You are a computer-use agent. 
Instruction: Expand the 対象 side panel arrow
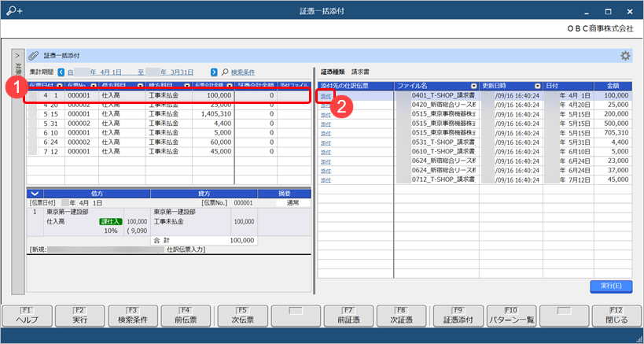point(17,54)
